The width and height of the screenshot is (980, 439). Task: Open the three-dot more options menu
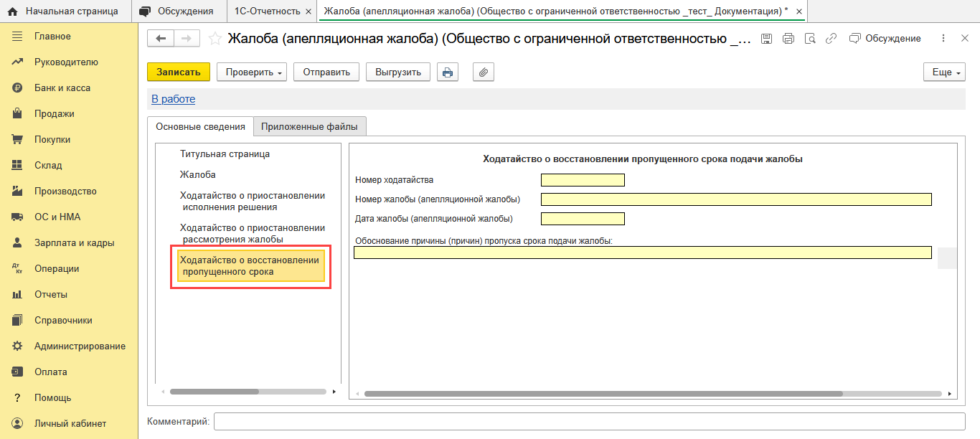(943, 39)
